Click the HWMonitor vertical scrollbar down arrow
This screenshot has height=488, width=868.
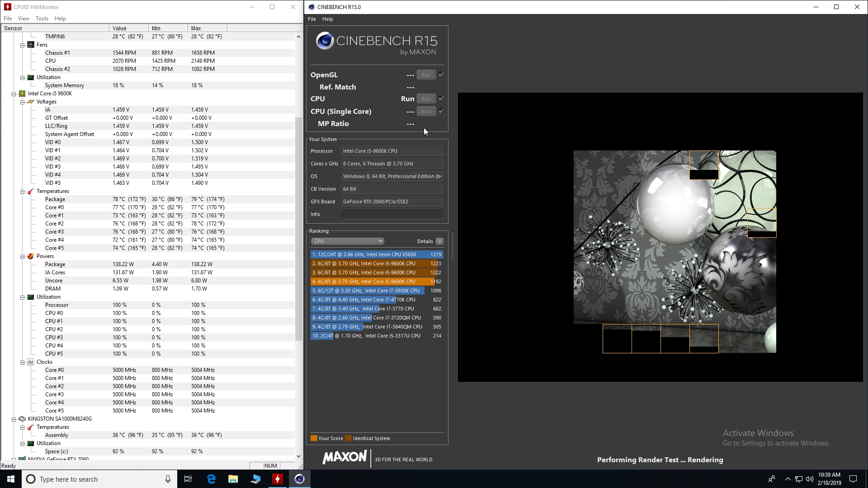(298, 456)
